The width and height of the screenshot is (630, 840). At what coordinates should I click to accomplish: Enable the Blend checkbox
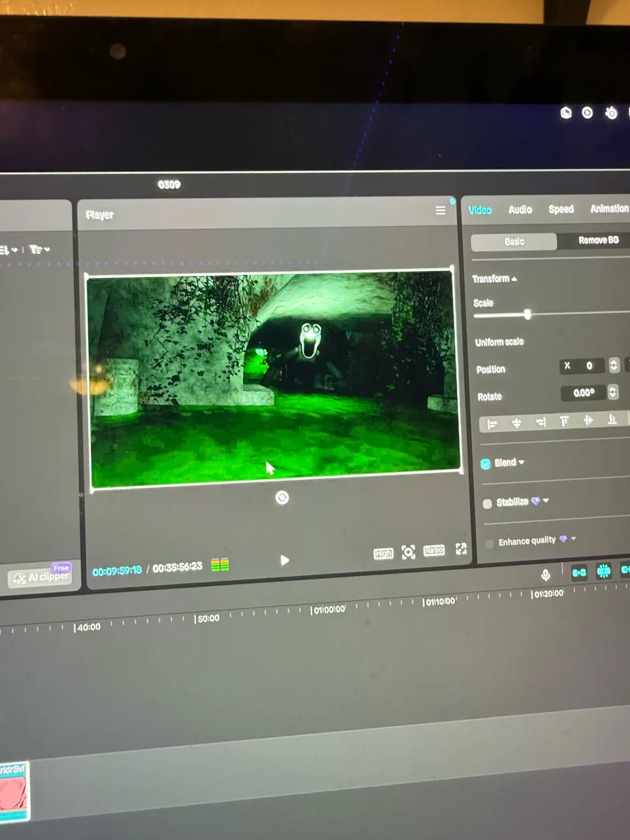point(486,464)
